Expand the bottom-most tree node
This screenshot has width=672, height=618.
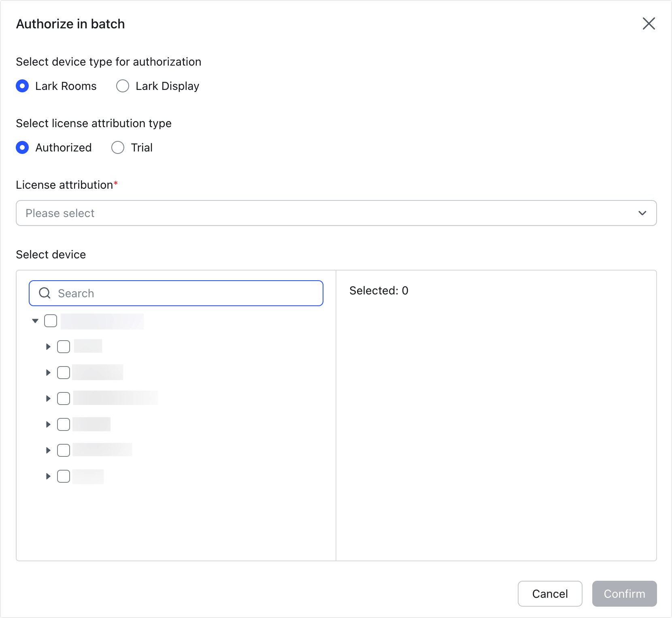click(48, 476)
